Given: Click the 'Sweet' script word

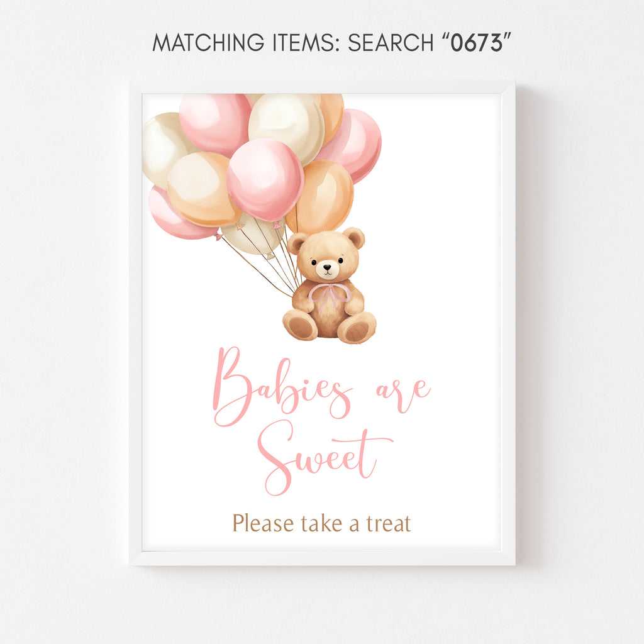Looking at the screenshot, I should click(324, 457).
